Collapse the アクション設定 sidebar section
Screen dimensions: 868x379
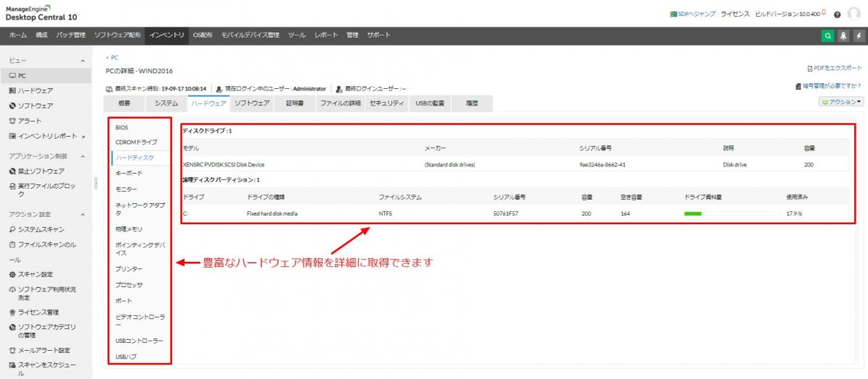82,215
